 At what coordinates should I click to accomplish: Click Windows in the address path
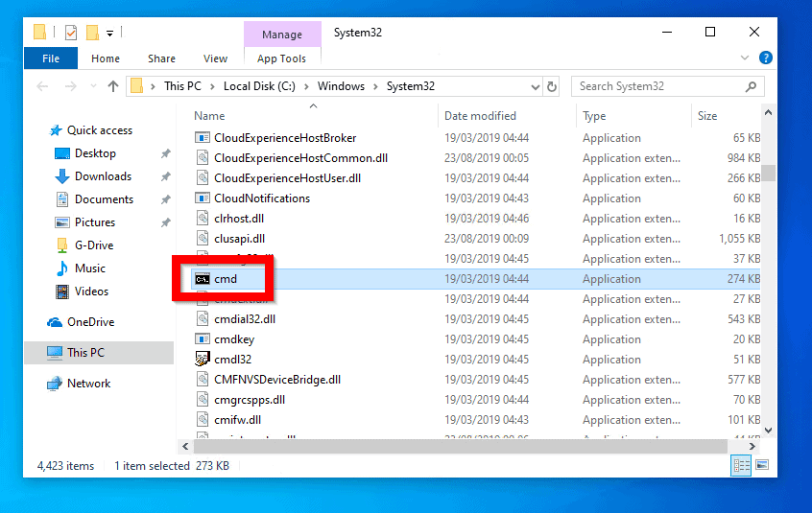341,86
